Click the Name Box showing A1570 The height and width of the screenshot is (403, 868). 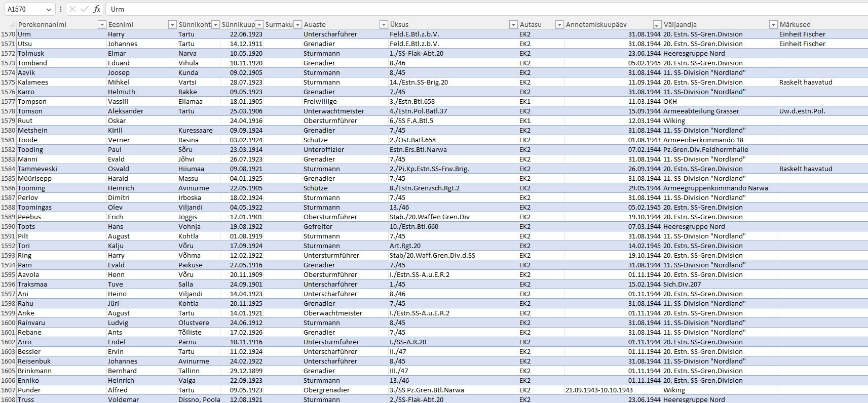coord(24,9)
